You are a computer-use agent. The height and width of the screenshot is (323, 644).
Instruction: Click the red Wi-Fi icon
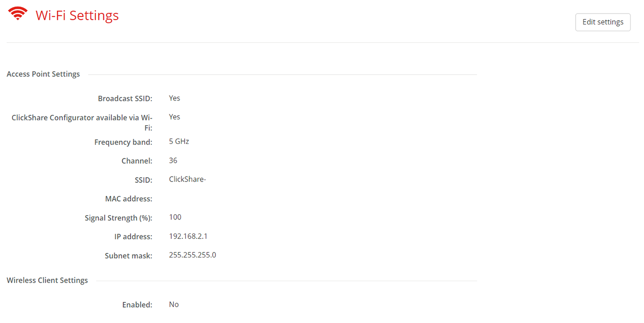pos(18,13)
